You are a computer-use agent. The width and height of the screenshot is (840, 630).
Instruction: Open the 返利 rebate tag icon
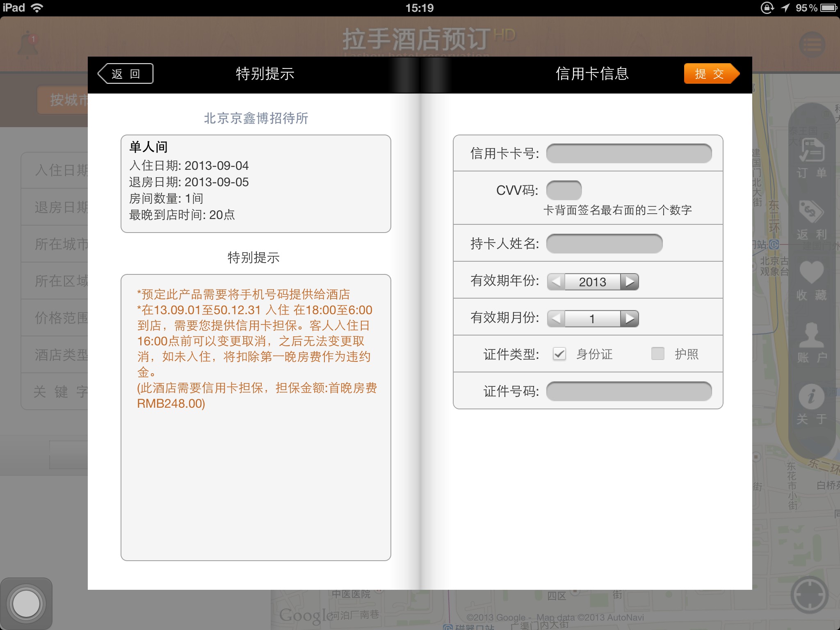[x=811, y=212]
